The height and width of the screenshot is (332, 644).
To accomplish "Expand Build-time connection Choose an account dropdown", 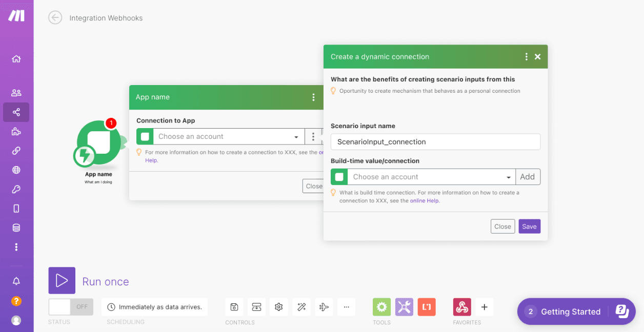I will click(431, 177).
